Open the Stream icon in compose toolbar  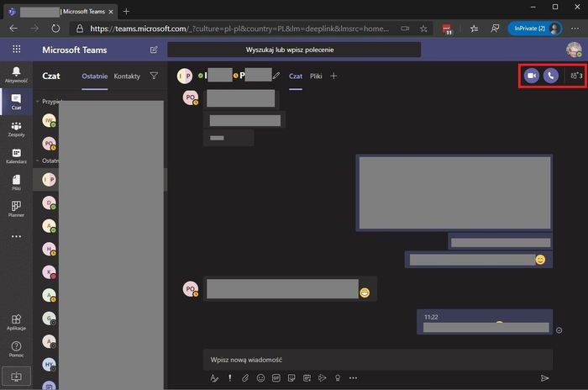pyautogui.click(x=322, y=378)
